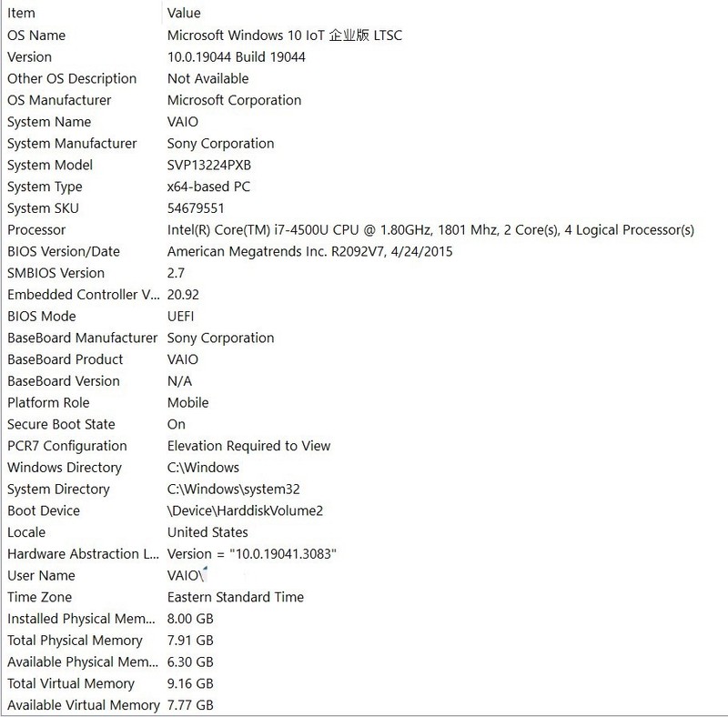Select OS Manufacturer row label
Image resolution: width=728 pixels, height=717 pixels.
[x=59, y=100]
